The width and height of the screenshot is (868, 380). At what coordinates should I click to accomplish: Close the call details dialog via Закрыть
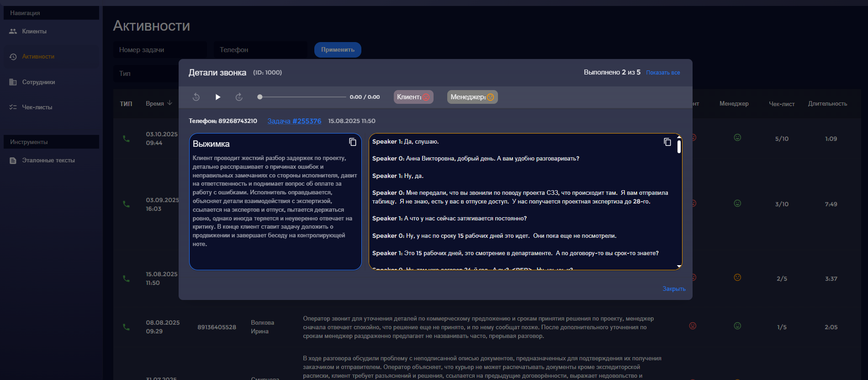click(x=674, y=289)
